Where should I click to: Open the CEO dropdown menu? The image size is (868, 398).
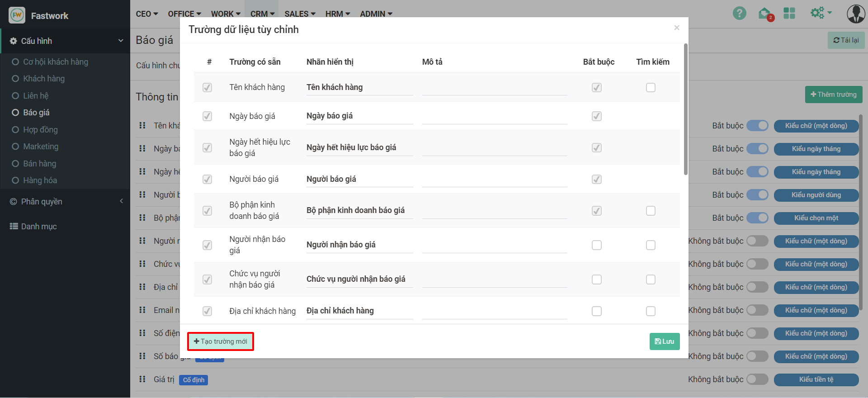click(147, 14)
